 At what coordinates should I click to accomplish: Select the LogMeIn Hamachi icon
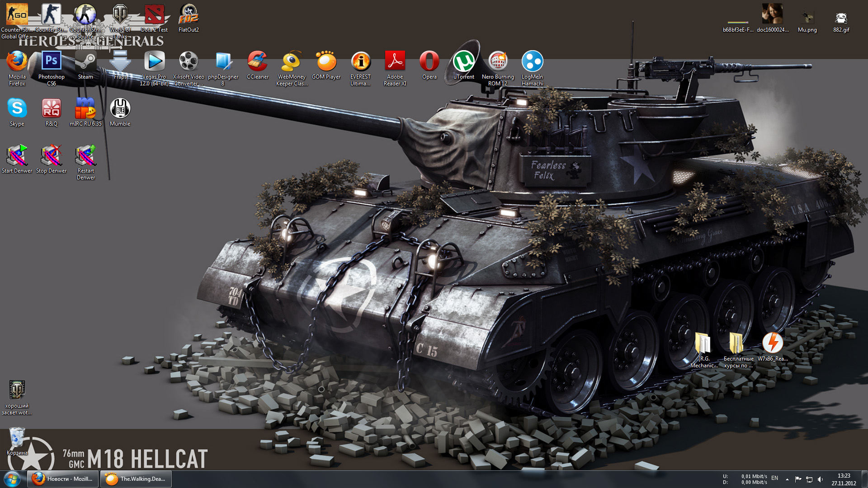532,62
